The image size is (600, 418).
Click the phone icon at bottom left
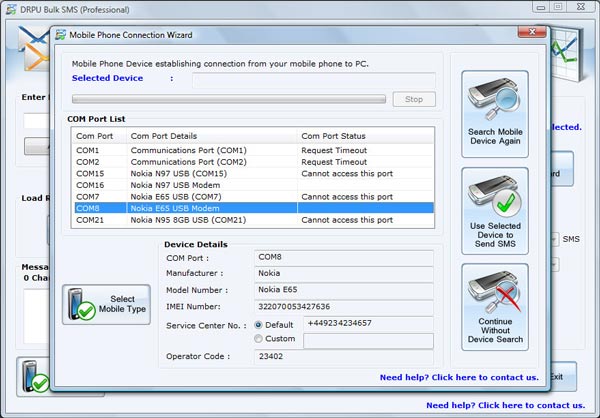click(x=40, y=378)
